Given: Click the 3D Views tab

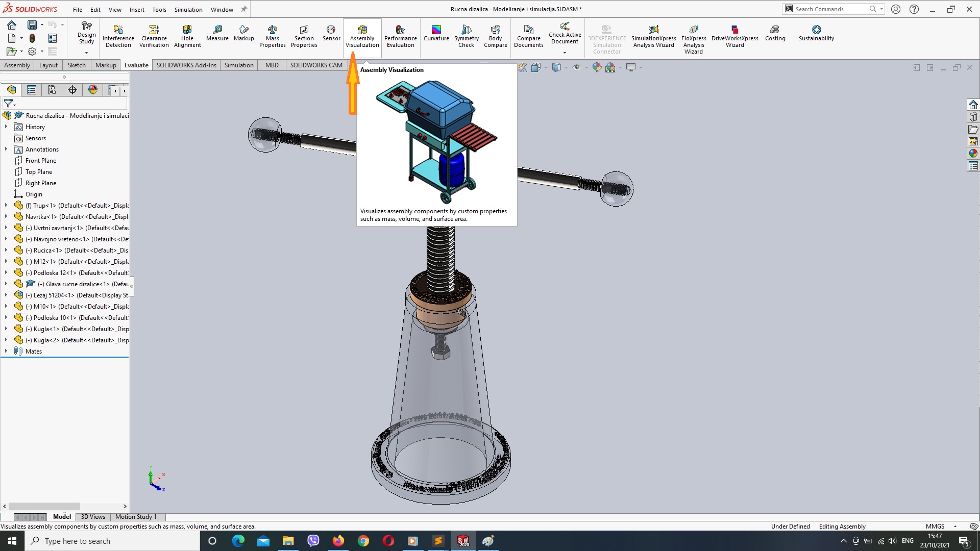Looking at the screenshot, I should coord(92,516).
